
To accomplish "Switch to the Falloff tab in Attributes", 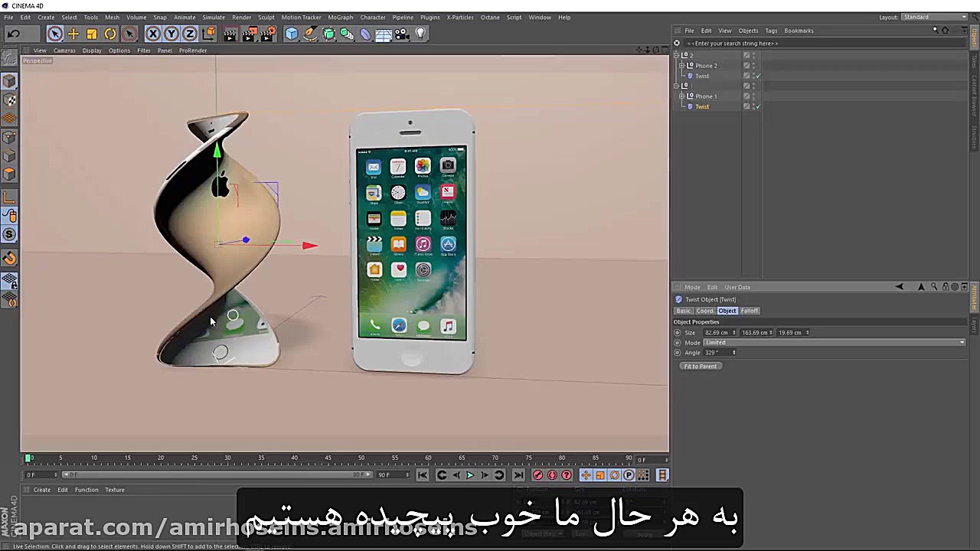I will tap(749, 311).
